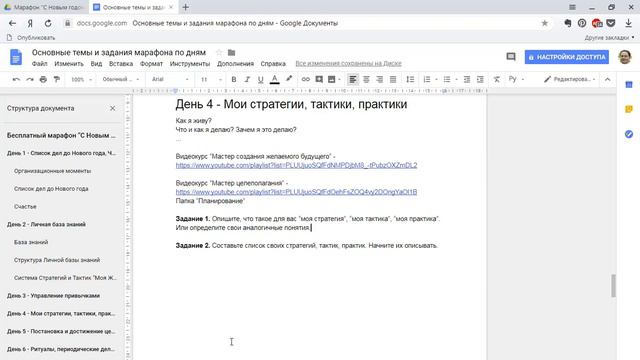This screenshot has width=640, height=360.
Task: Toggle underline formatting
Action: (x=260, y=79)
